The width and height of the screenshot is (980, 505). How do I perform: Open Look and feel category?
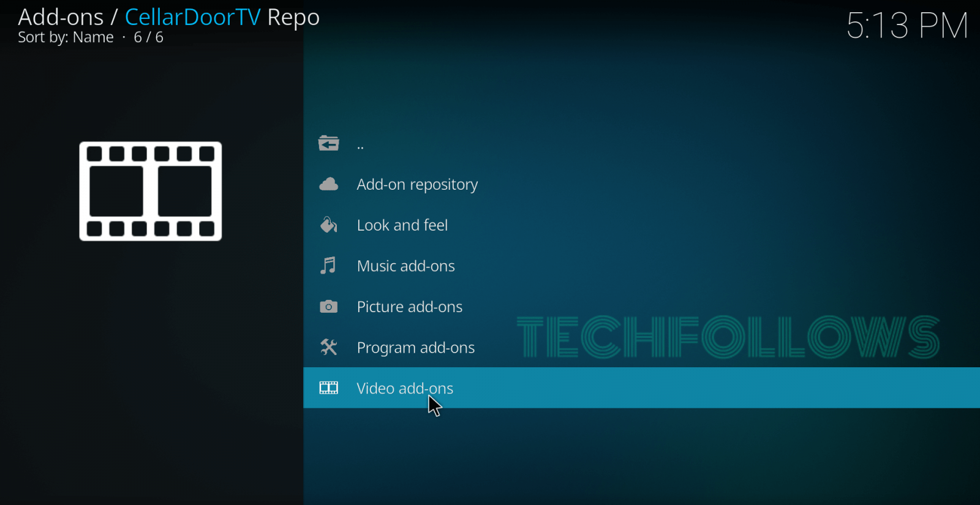(641, 225)
